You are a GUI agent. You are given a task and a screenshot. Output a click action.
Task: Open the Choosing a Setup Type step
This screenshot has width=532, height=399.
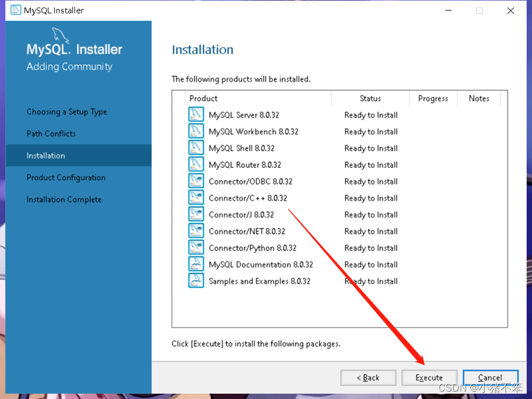point(67,112)
